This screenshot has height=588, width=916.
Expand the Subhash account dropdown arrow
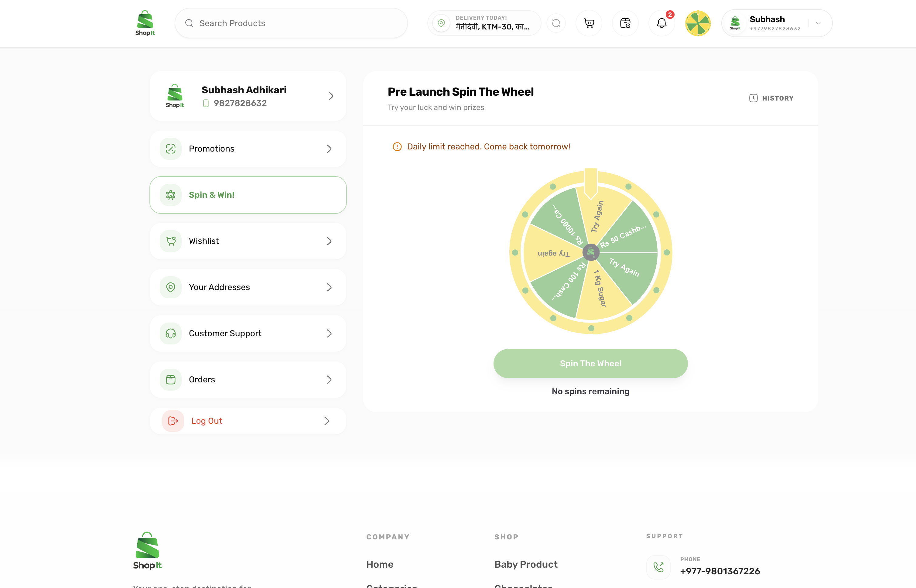pos(818,23)
